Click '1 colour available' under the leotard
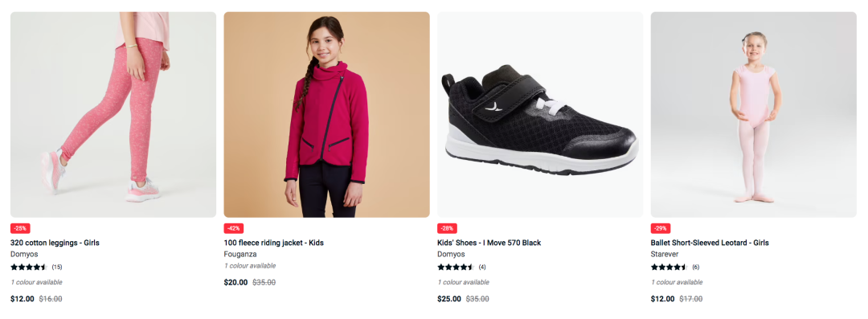868x319 pixels. [x=677, y=283]
